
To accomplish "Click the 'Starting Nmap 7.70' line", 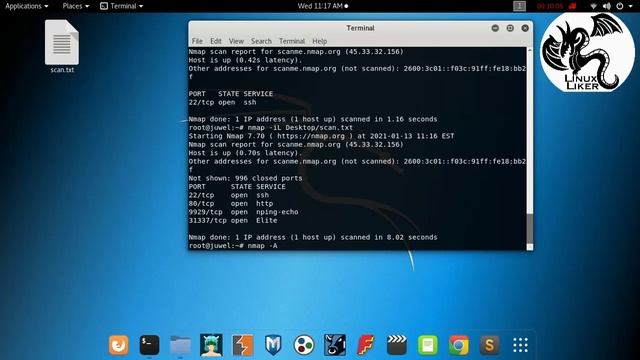I will (321, 136).
